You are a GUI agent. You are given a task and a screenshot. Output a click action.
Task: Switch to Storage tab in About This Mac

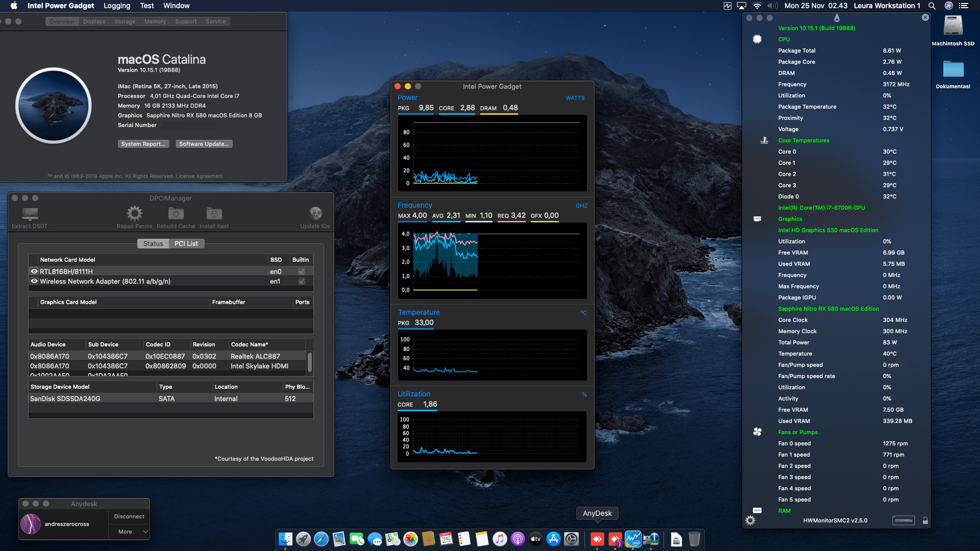(125, 21)
